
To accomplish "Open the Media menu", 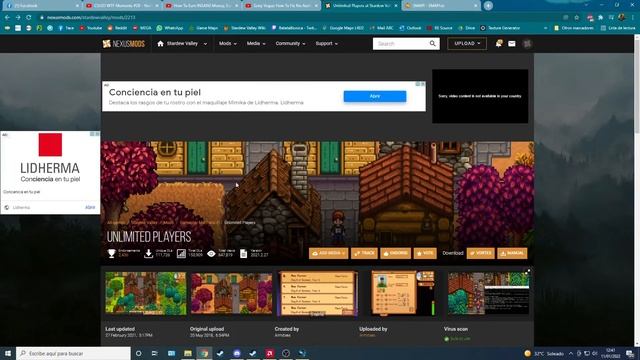I will (x=256, y=43).
